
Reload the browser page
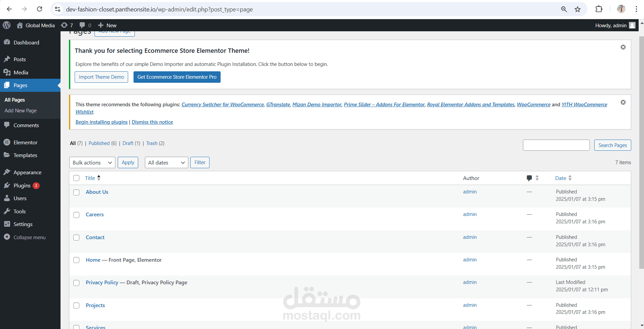(x=39, y=9)
